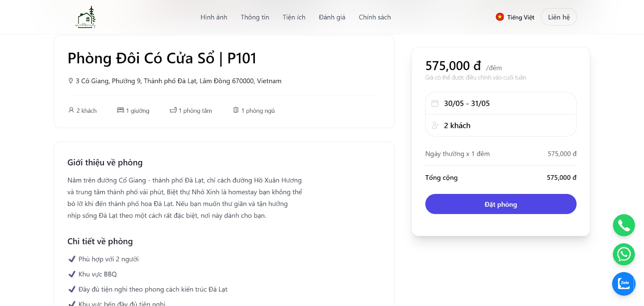This screenshot has width=644, height=306.
Task: Select the Đánh giá nav item
Action: 332,17
